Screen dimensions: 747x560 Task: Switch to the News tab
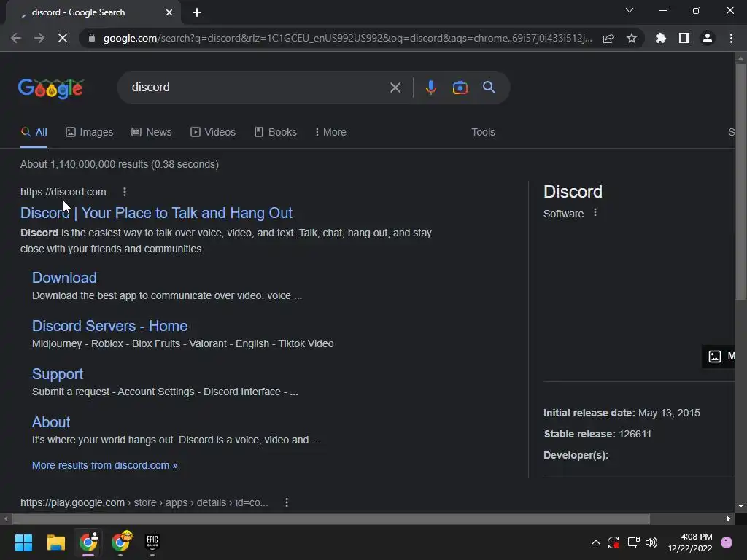click(x=152, y=133)
